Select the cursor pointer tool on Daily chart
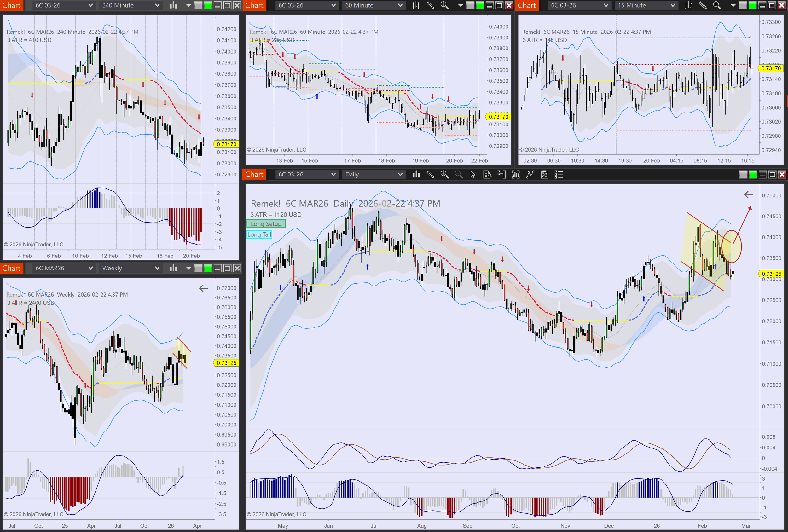788x532 pixels. pos(473,175)
